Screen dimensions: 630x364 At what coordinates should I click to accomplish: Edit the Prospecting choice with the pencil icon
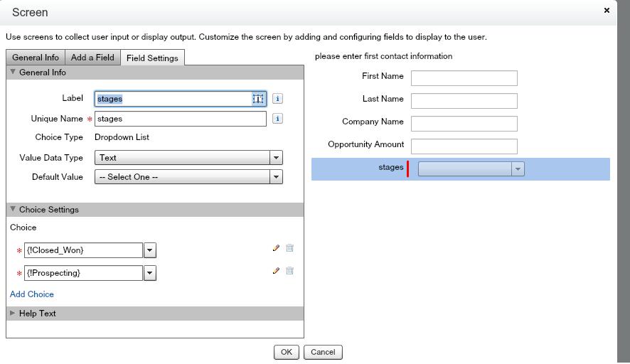point(276,271)
